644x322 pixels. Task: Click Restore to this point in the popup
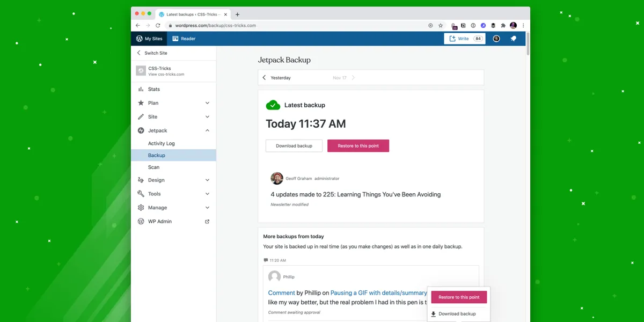point(459,297)
